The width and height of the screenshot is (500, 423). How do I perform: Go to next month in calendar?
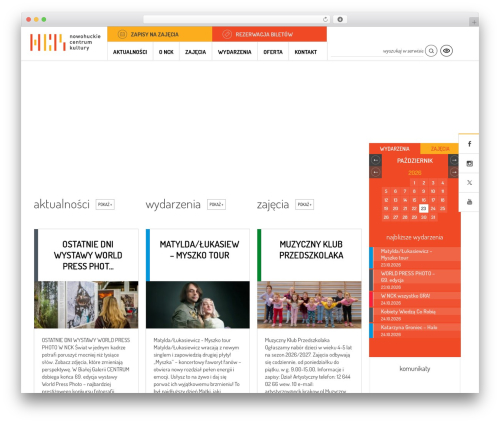click(454, 160)
